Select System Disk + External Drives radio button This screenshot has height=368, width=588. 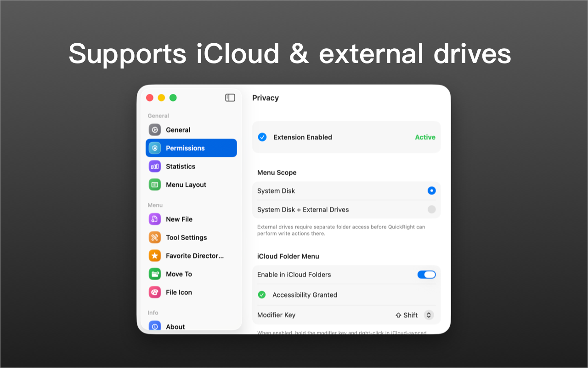tap(431, 209)
